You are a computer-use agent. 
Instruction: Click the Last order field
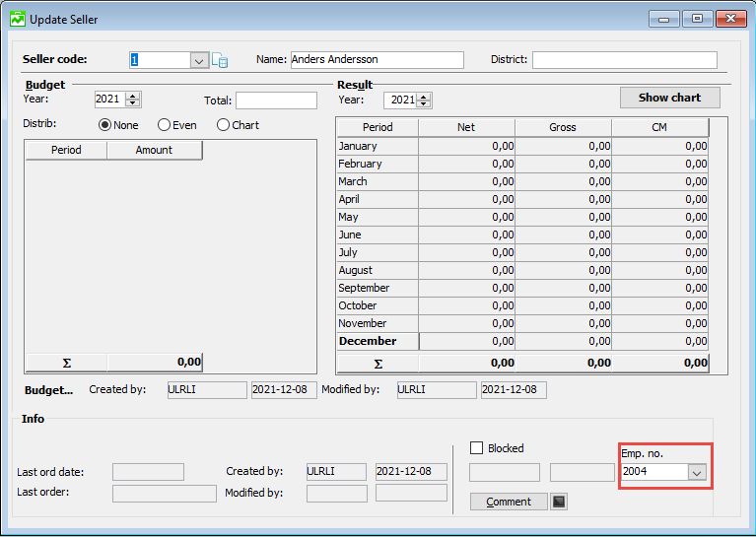click(x=165, y=493)
